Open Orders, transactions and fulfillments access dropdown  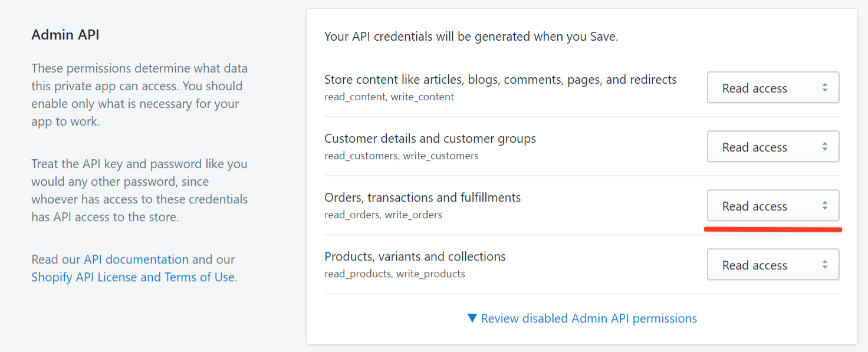pos(773,206)
